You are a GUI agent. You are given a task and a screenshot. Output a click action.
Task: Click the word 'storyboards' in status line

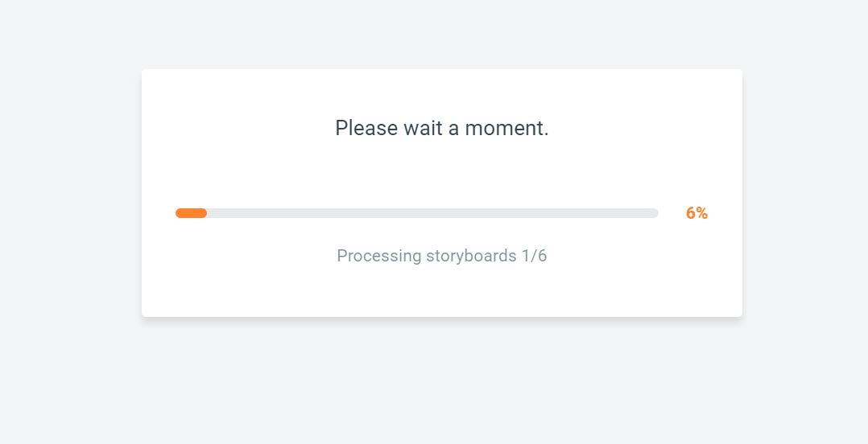click(x=471, y=256)
